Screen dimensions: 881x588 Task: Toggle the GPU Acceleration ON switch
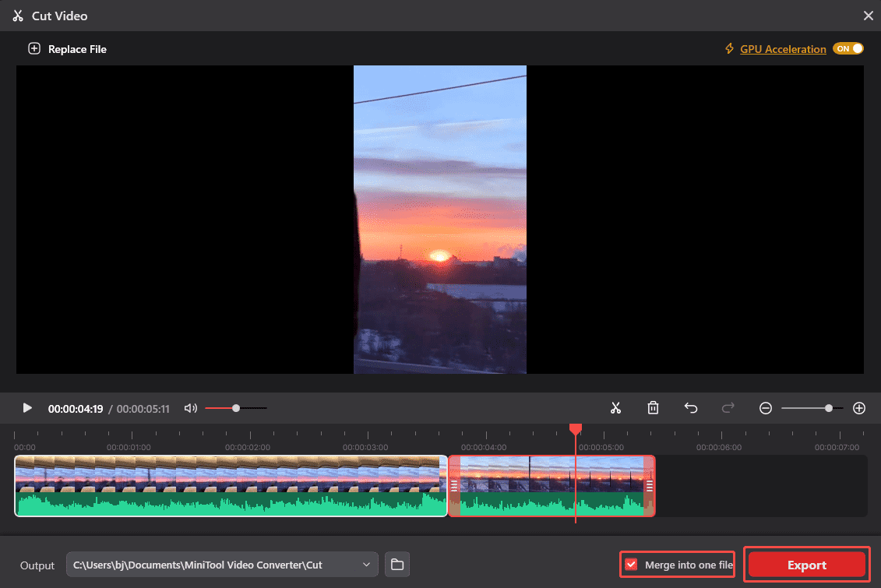point(848,49)
